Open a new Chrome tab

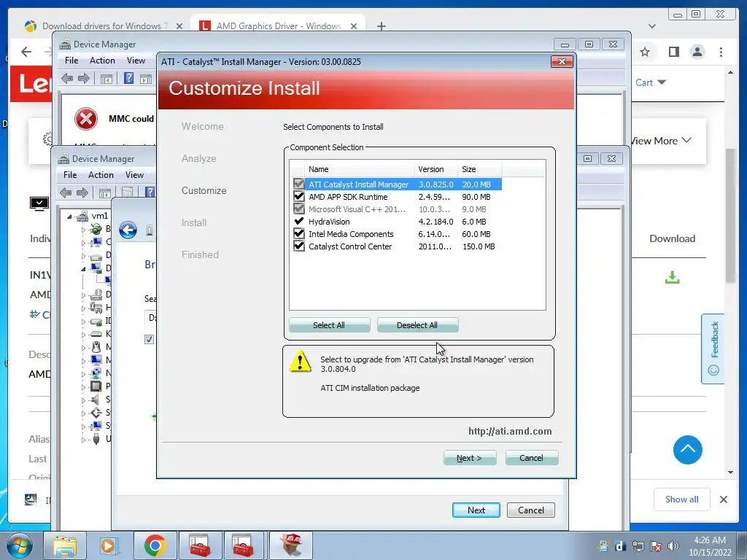[x=381, y=26]
